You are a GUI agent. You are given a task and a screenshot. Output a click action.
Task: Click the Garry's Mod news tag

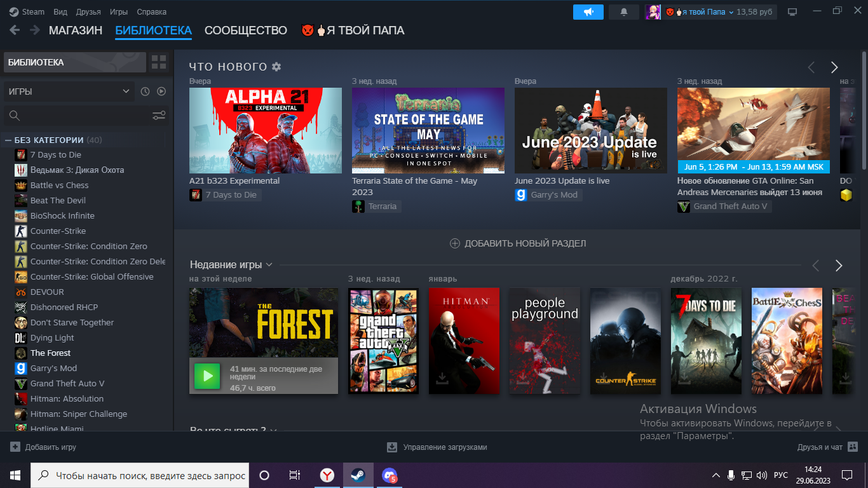[x=548, y=195]
